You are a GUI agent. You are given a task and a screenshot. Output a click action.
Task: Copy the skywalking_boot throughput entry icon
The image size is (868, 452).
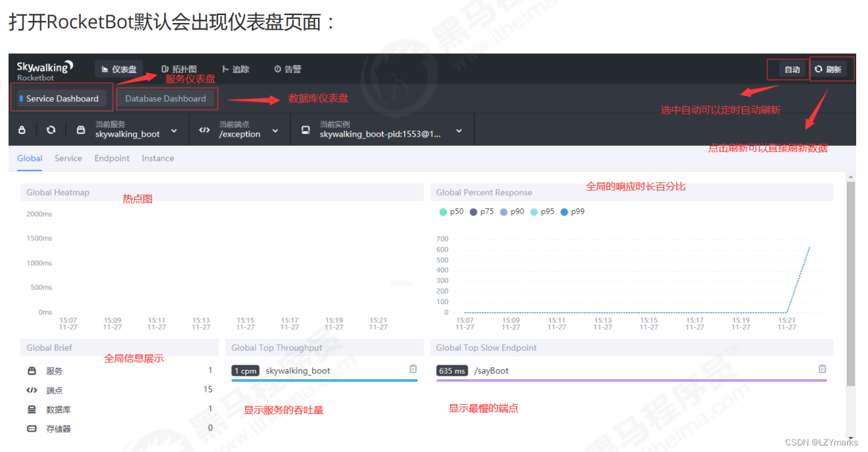pos(413,369)
